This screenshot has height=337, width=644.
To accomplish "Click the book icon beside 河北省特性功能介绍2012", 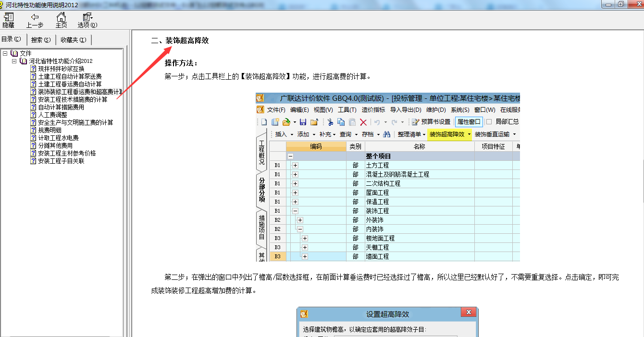I will [x=23, y=61].
